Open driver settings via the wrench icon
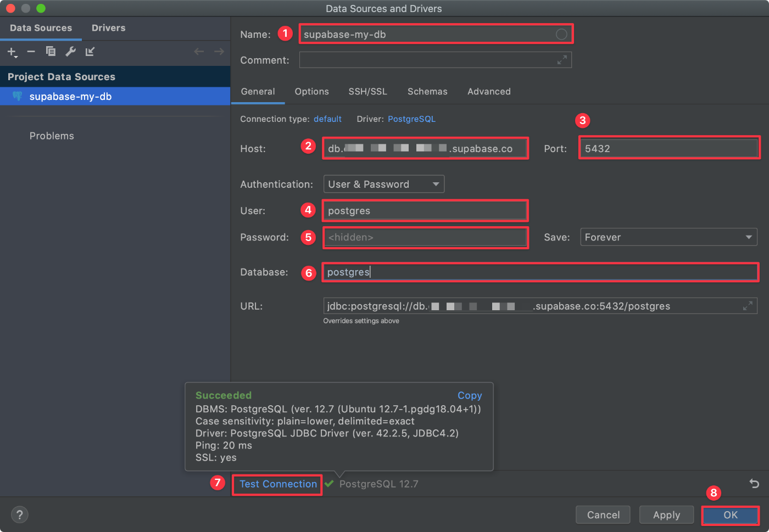The width and height of the screenshot is (769, 532). pyautogui.click(x=70, y=52)
